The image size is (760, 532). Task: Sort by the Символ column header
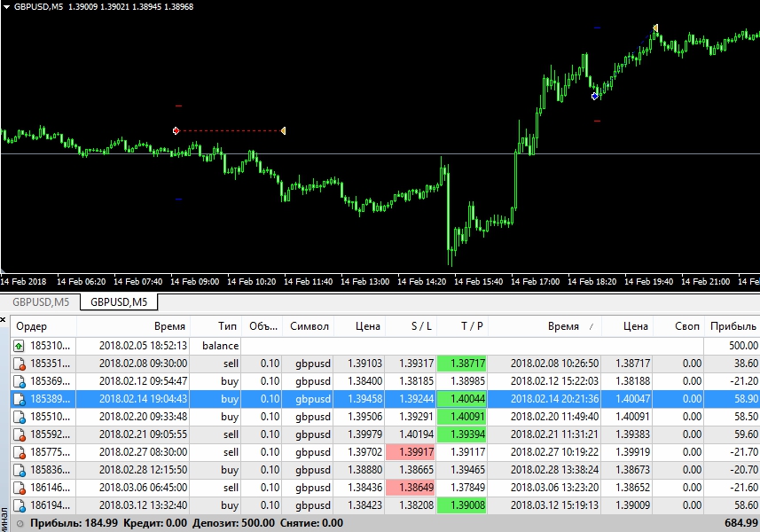point(309,326)
